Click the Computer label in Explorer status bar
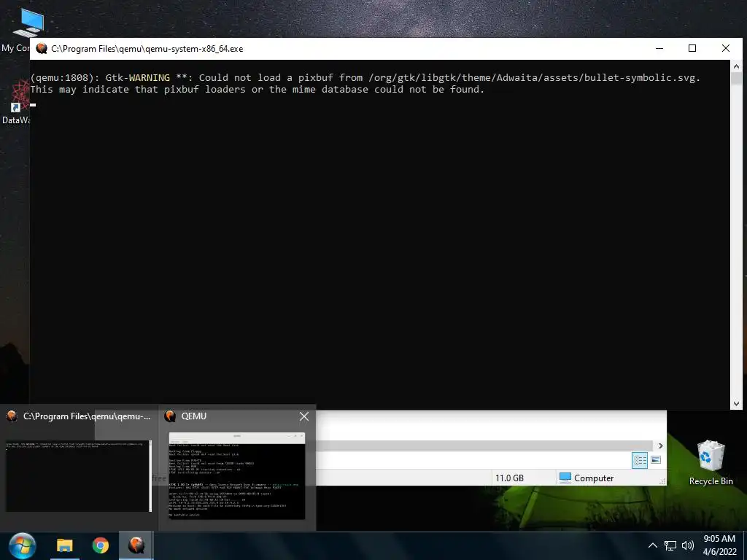Viewport: 747px width, 560px height. (594, 478)
